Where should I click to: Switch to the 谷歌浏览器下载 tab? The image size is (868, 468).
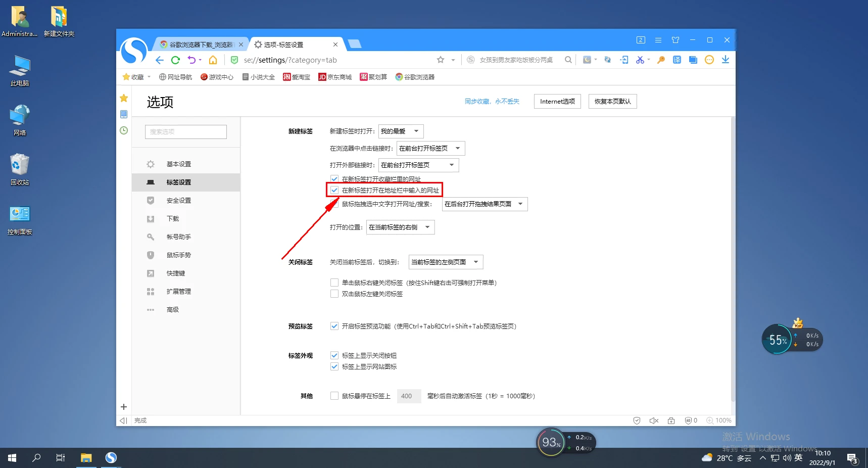[201, 44]
